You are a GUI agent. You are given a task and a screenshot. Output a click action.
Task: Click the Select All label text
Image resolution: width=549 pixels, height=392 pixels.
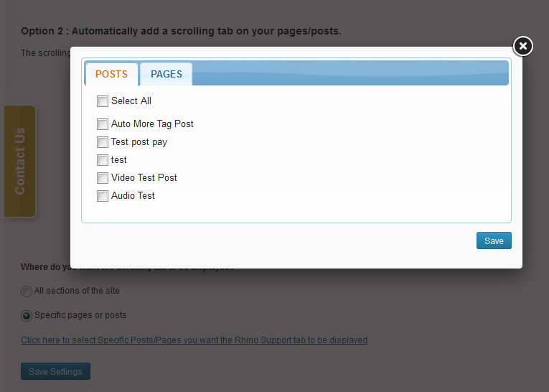[131, 101]
